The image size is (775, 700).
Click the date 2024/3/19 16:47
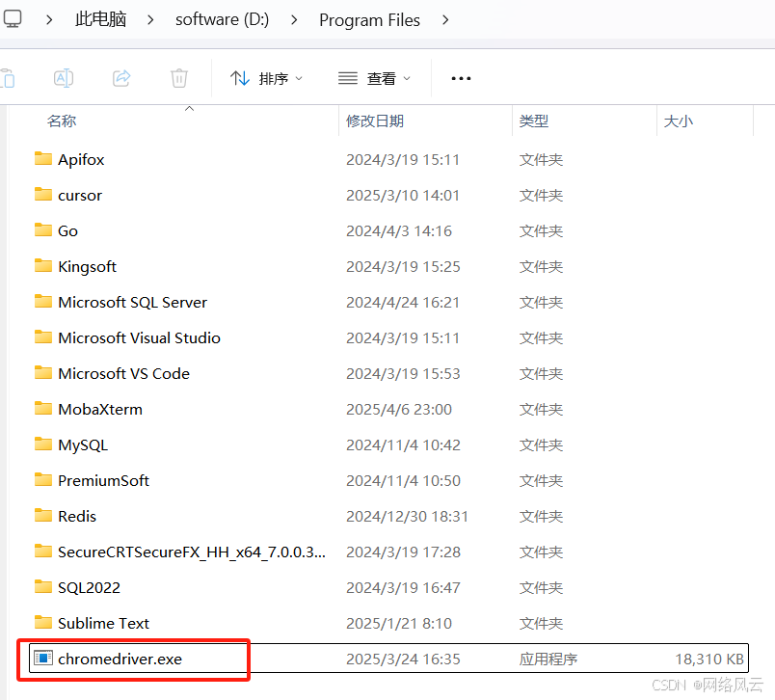click(x=403, y=587)
